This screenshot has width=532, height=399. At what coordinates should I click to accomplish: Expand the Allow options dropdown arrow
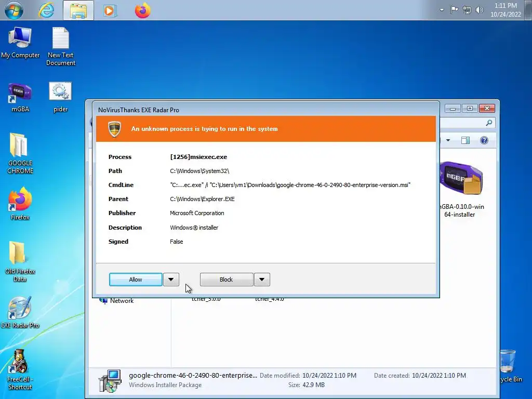171,280
